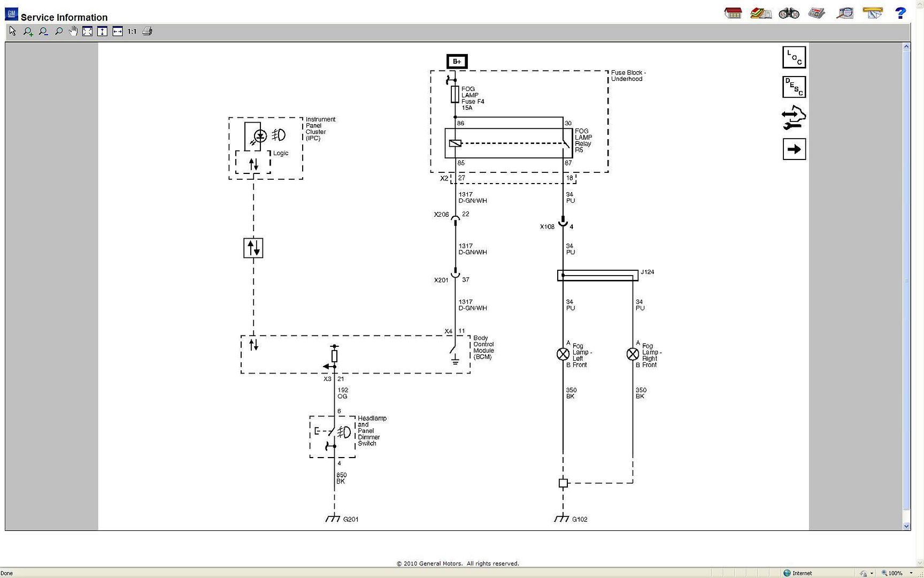The height and width of the screenshot is (578, 924).
Task: Print the wiring diagram
Action: [x=148, y=32]
